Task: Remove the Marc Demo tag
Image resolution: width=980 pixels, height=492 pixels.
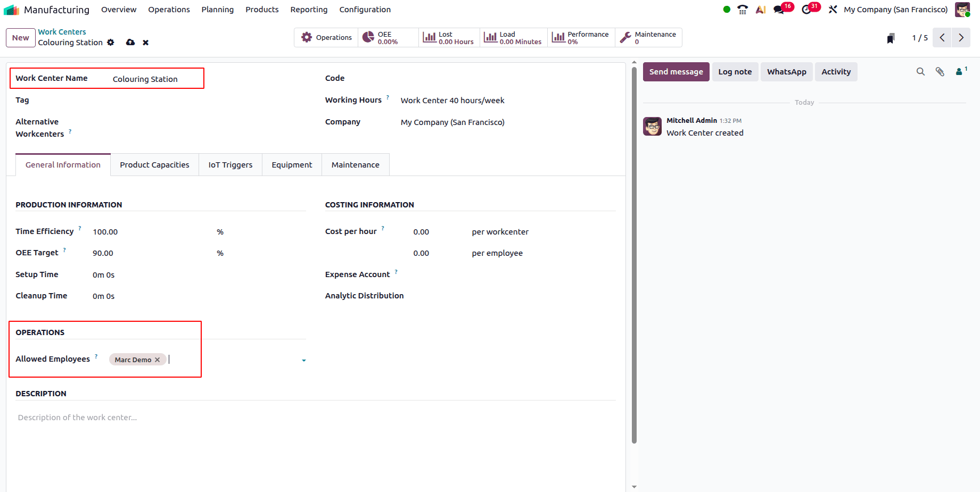Action: click(158, 360)
